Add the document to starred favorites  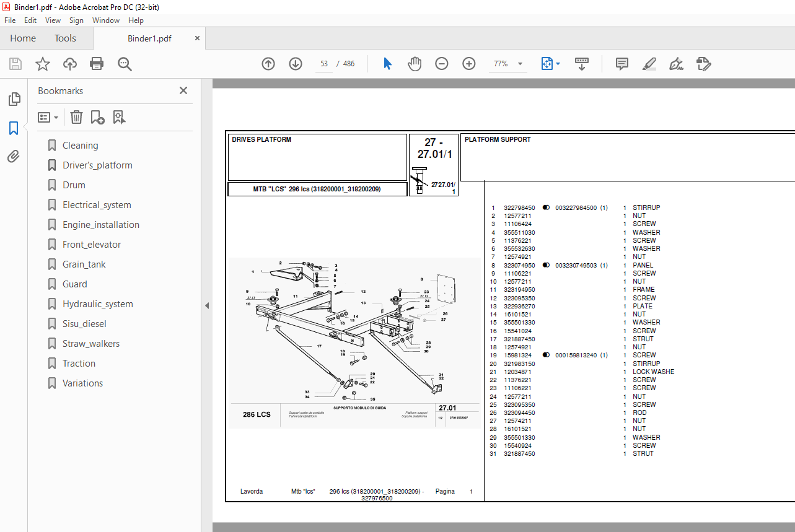point(43,64)
